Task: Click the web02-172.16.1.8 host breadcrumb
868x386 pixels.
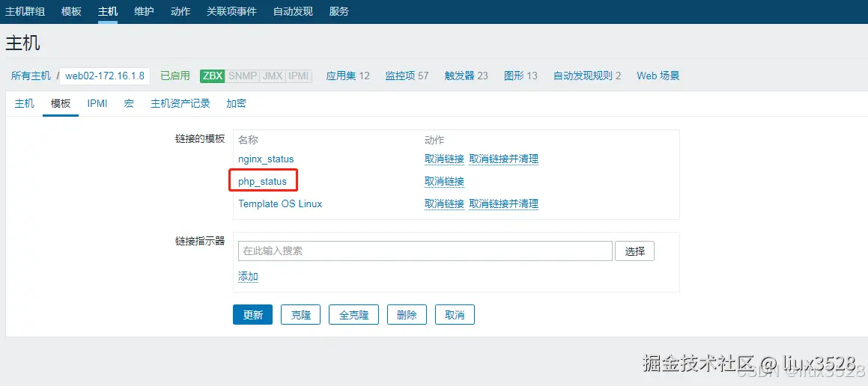Action: (x=105, y=76)
